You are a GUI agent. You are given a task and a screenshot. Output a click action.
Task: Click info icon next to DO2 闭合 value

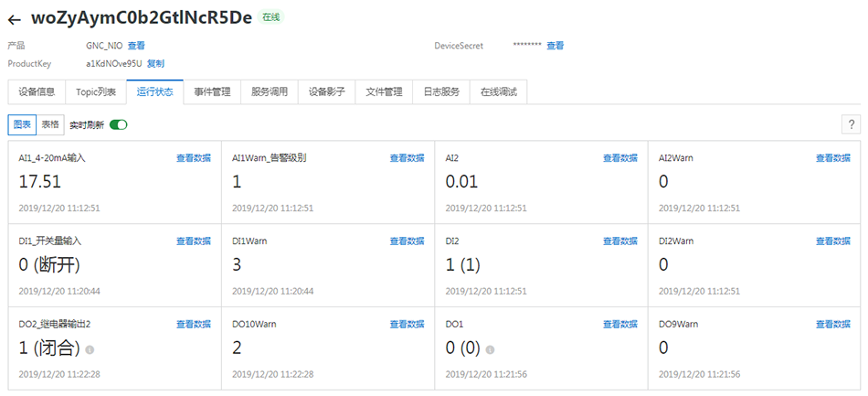(x=90, y=349)
